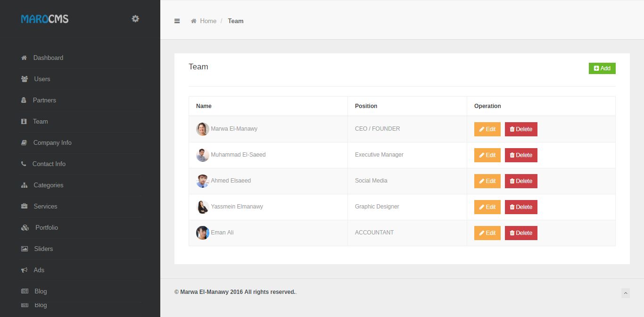Click Yassmein Elmanawy's avatar thumbnail
Image resolution: width=644 pixels, height=317 pixels.
click(203, 207)
